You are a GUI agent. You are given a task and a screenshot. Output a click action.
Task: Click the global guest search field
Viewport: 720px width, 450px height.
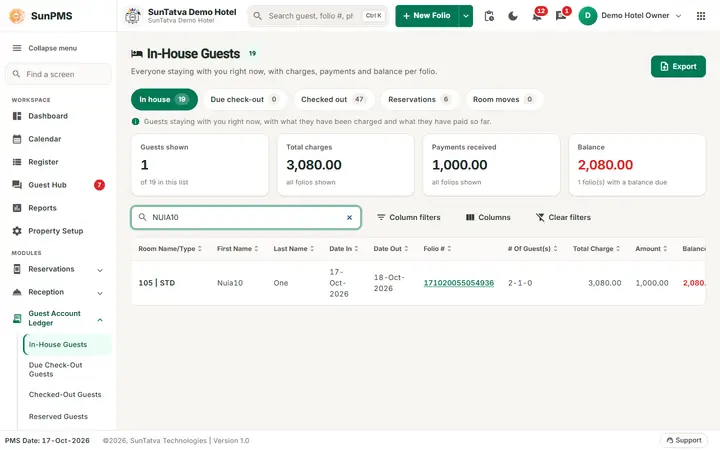[x=318, y=16]
